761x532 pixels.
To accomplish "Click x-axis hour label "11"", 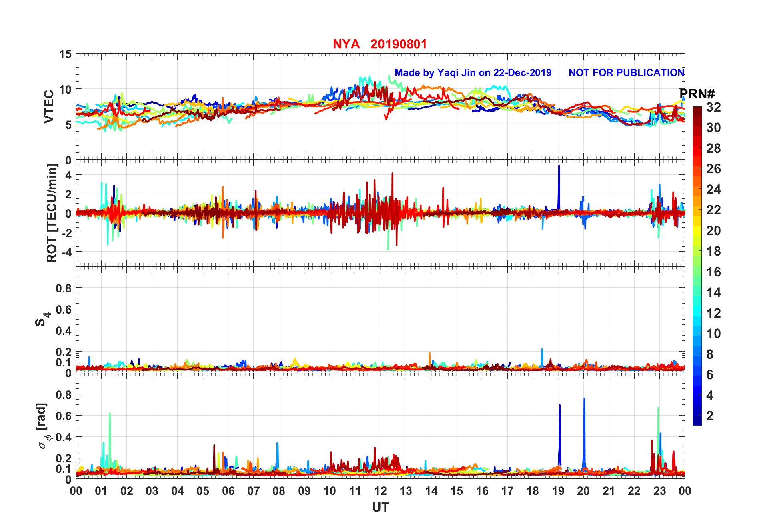I will tap(355, 491).
